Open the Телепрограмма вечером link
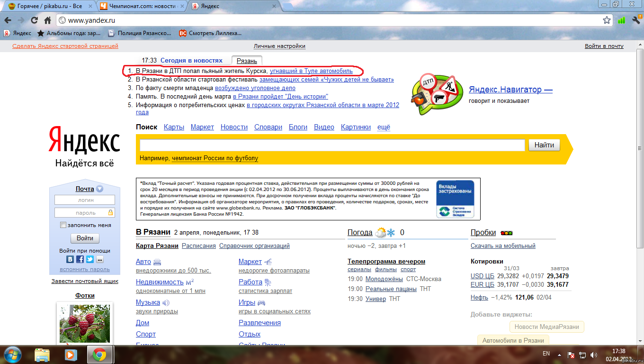This screenshot has width=644, height=364. point(386,262)
